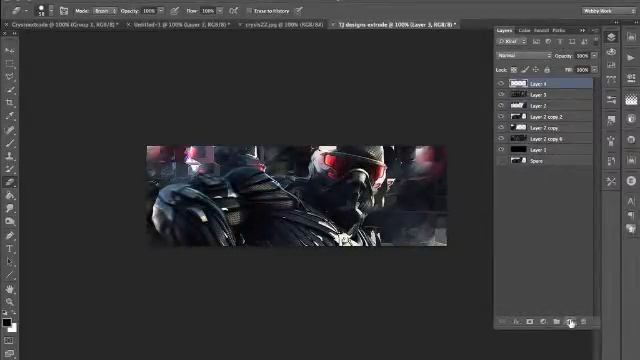Select the Eyedropper tool
Screen dimensions: 640x360
(x=9, y=116)
